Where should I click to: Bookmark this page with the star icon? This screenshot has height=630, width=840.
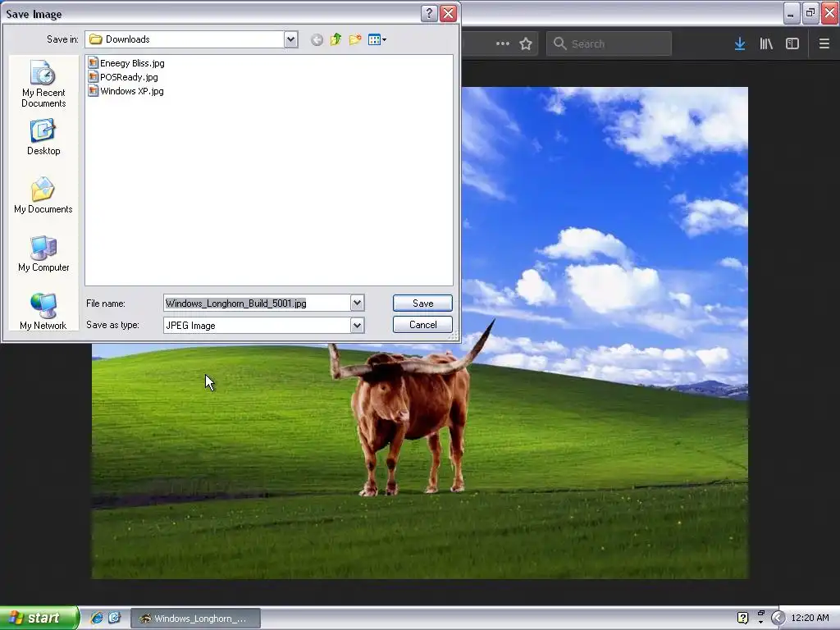click(526, 43)
